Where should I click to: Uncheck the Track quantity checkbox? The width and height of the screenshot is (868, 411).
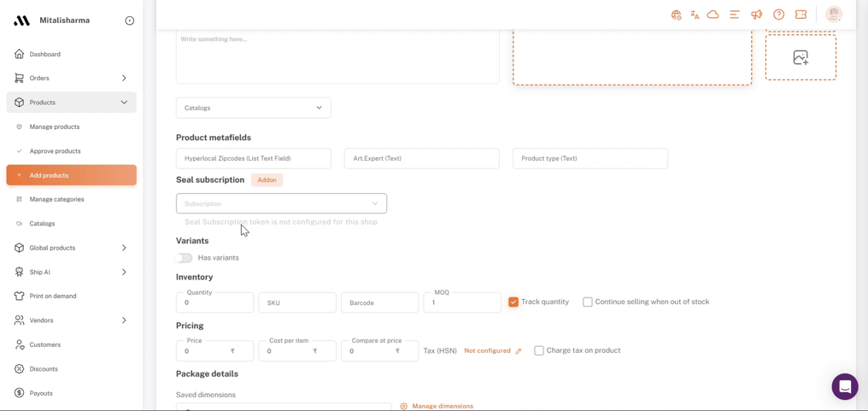coord(513,302)
